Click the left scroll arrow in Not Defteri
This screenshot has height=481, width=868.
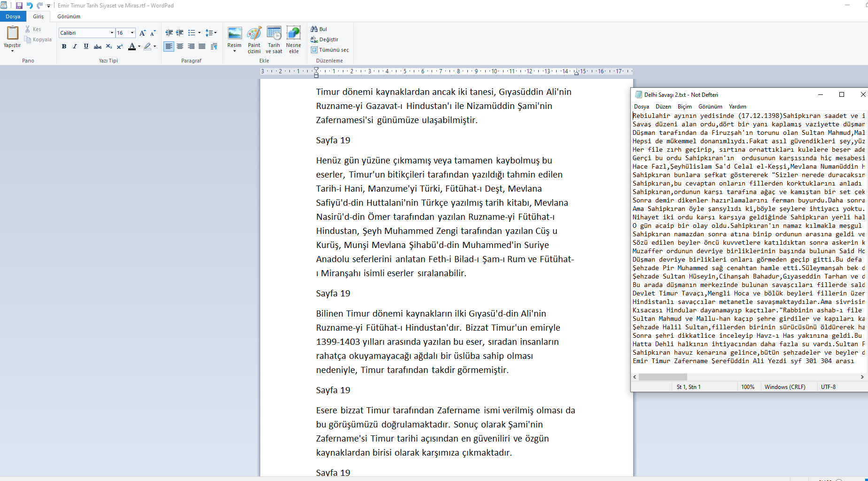(635, 377)
